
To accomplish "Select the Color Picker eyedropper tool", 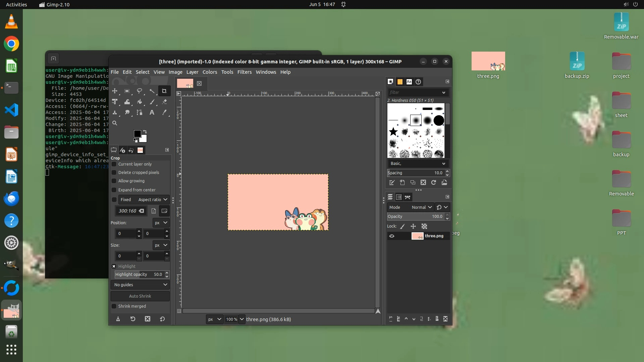I will (164, 113).
